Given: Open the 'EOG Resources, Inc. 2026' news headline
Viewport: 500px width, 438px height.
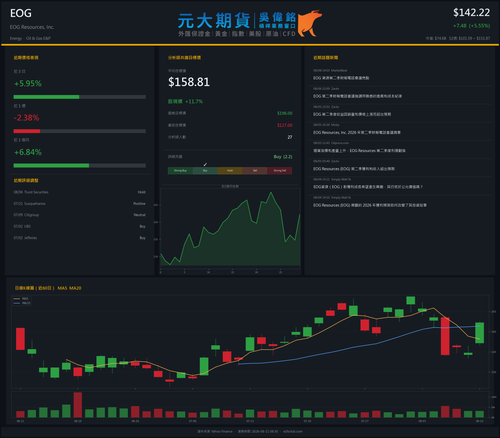Looking at the screenshot, I should 357,133.
